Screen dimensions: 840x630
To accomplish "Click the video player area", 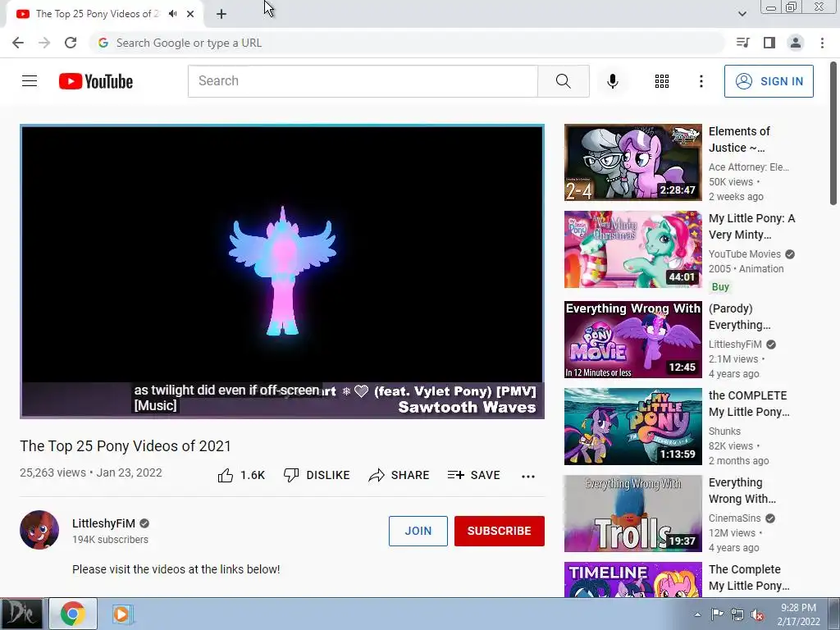I will [282, 271].
